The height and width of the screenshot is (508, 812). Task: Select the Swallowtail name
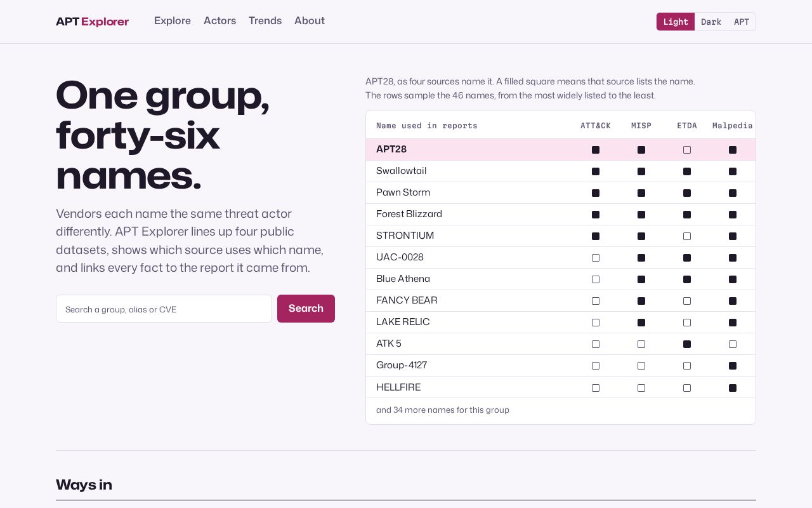click(x=402, y=171)
